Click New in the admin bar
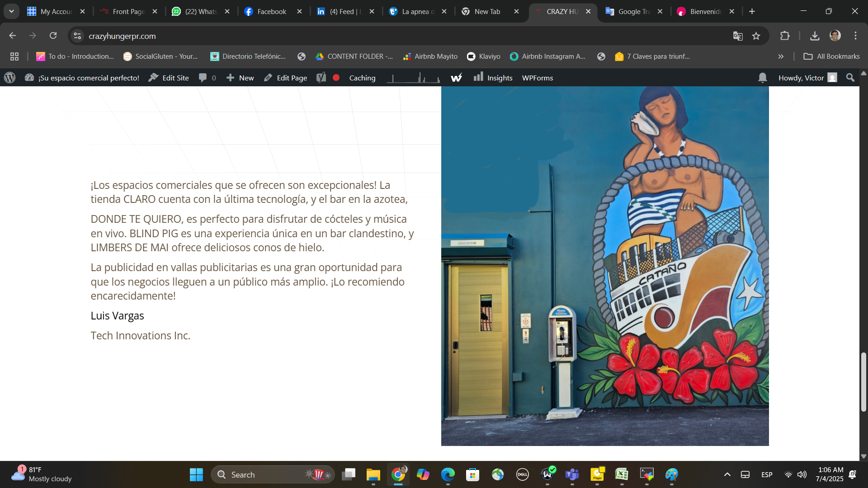The width and height of the screenshot is (868, 488). click(x=240, y=78)
